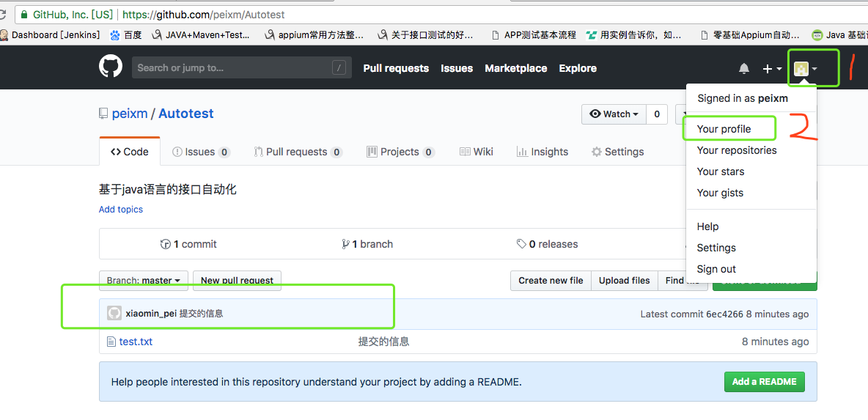Viewport: 868px width, 420px height.
Task: Open the 零基础Appium自动 bookmark
Action: click(x=750, y=35)
